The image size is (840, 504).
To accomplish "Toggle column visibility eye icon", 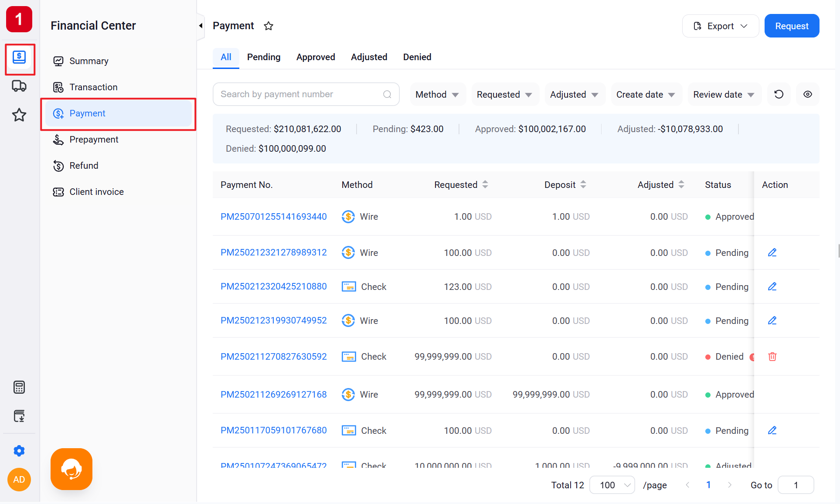I will tap(808, 94).
